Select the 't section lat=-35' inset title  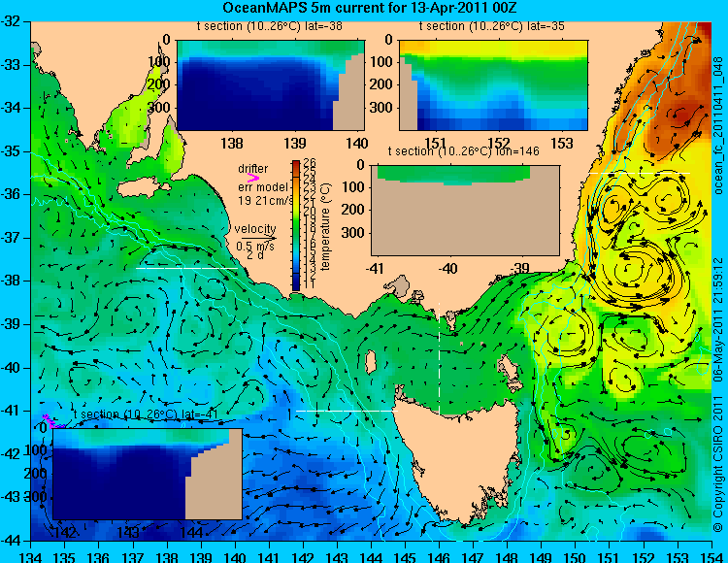coord(492,26)
